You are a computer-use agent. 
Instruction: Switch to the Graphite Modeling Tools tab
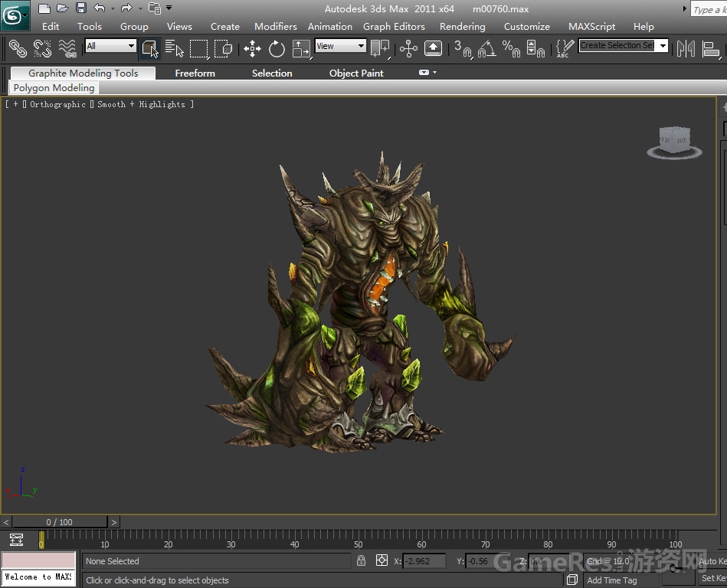tap(83, 73)
